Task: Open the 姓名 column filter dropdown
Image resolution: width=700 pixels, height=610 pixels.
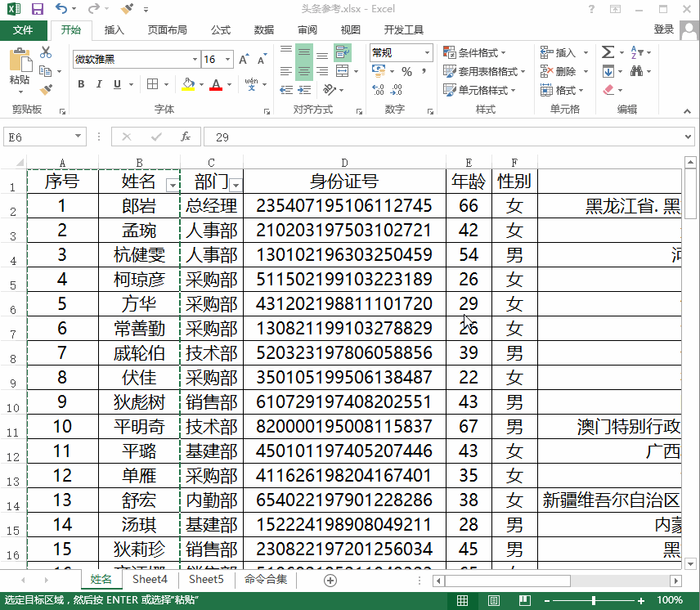Action: [x=172, y=185]
